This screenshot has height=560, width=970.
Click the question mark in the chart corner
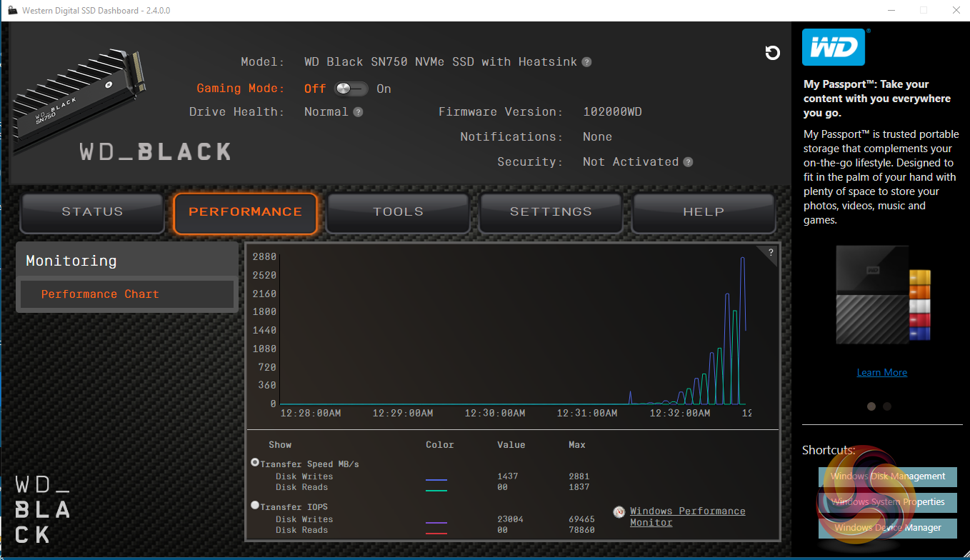[771, 252]
